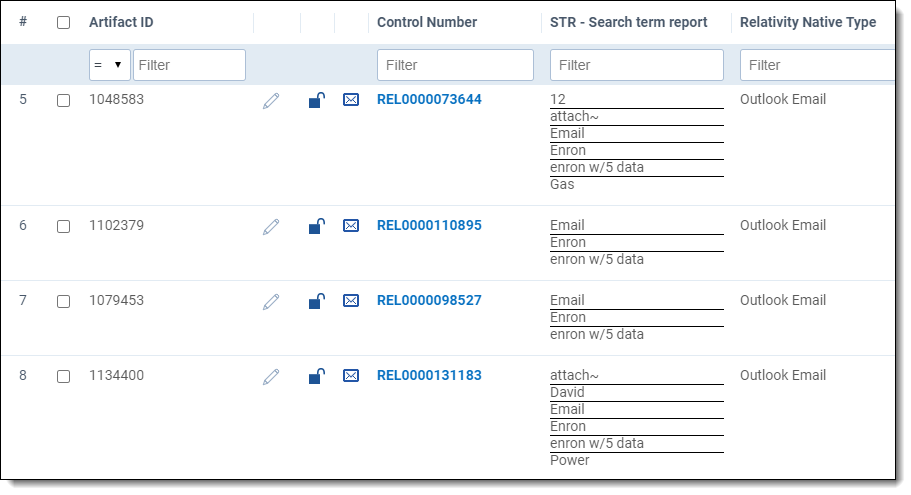
Task: Open the Artifact ID operator dropdown
Action: pyautogui.click(x=109, y=65)
